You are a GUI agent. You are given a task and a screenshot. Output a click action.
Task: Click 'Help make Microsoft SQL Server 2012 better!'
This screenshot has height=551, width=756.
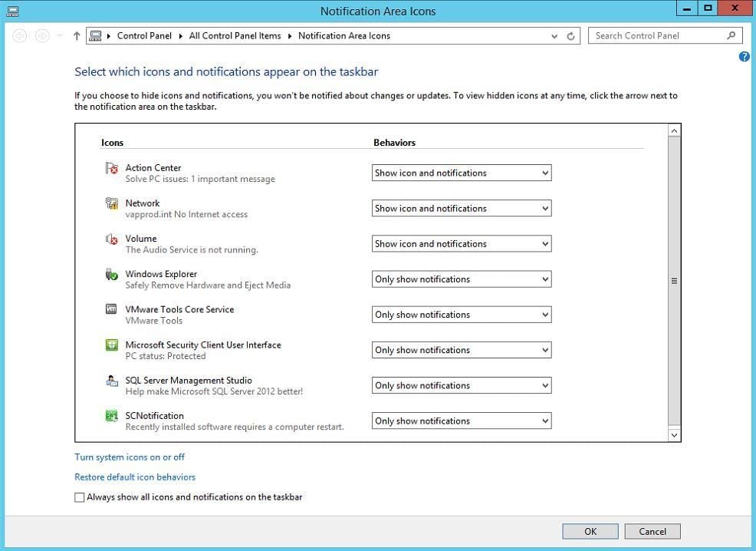[214, 391]
